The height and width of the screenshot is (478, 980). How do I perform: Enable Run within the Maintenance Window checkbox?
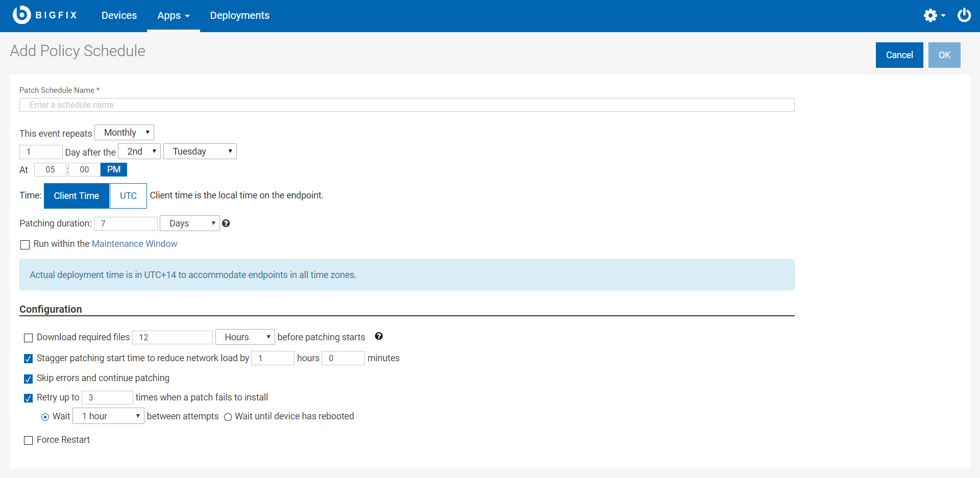pos(25,245)
